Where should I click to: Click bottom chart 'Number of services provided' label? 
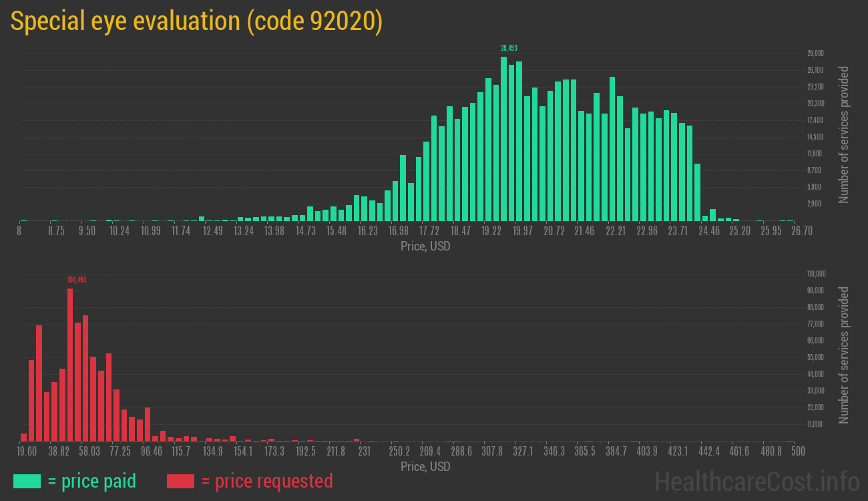click(843, 355)
